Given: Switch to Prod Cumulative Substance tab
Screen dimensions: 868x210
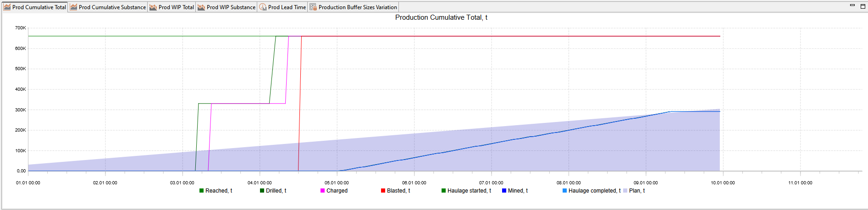Looking at the screenshot, I should (108, 7).
